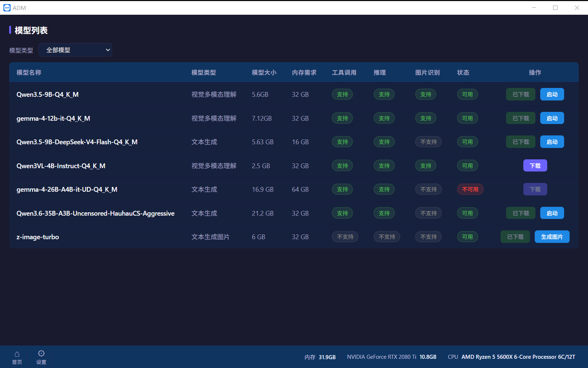Click AMD Ryzen 5 5600X CPU info
The width and height of the screenshot is (588, 368).
(x=512, y=357)
